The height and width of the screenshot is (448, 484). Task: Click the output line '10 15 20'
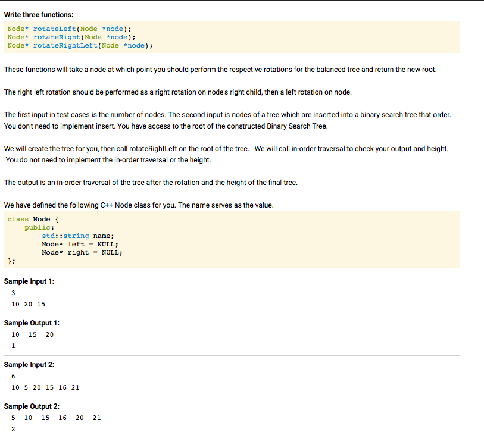point(32,334)
